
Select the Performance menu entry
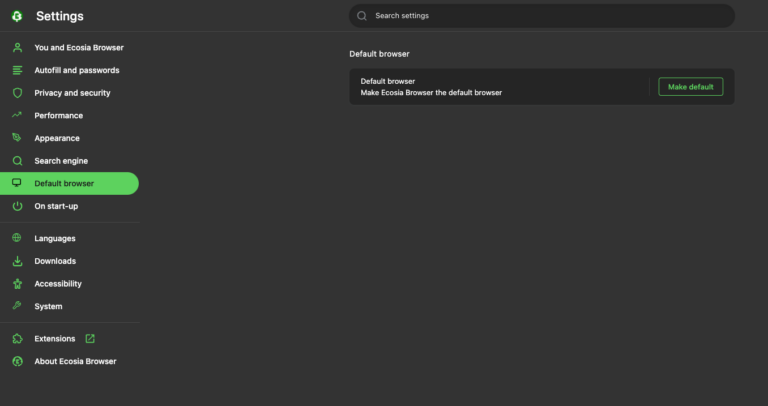tap(70, 116)
